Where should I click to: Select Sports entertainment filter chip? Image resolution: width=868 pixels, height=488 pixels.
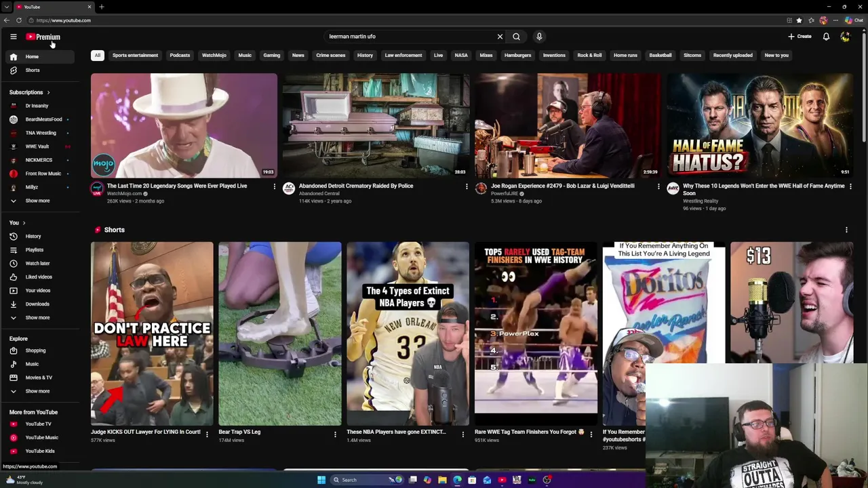[x=135, y=56]
